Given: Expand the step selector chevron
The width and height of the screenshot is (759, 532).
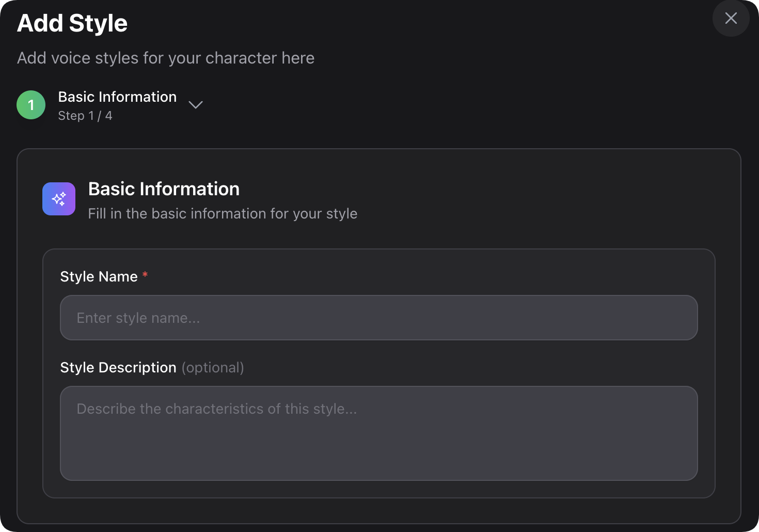Looking at the screenshot, I should pyautogui.click(x=196, y=105).
